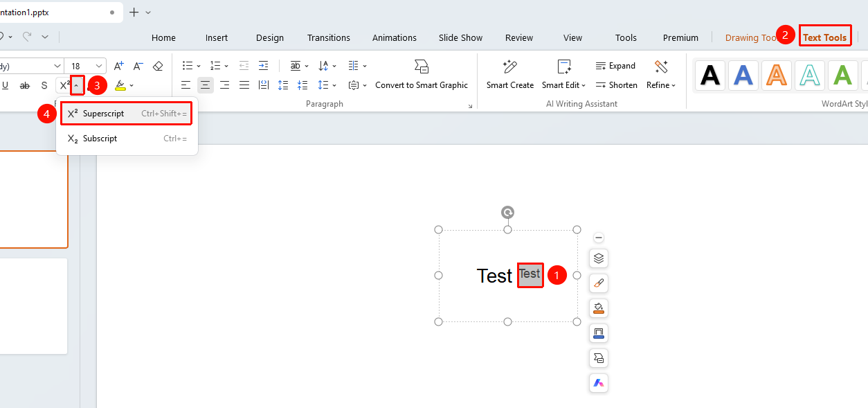868x408 pixels.
Task: Apply the black WordArt style
Action: coord(710,75)
